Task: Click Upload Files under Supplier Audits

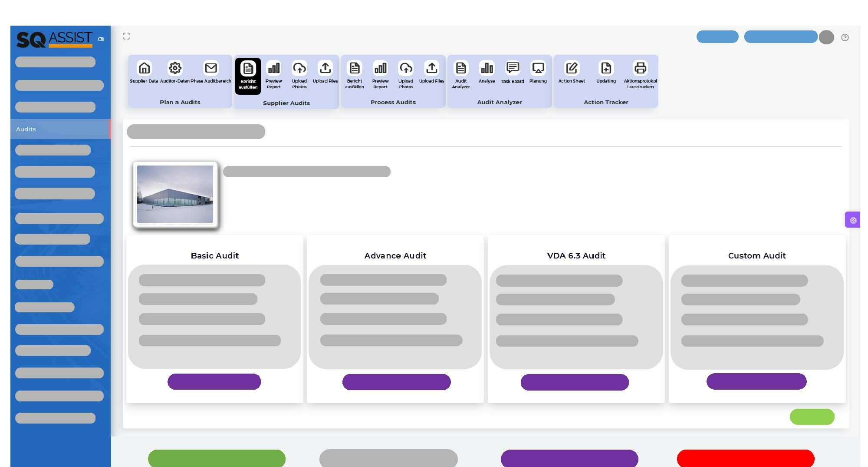Action: (325, 72)
